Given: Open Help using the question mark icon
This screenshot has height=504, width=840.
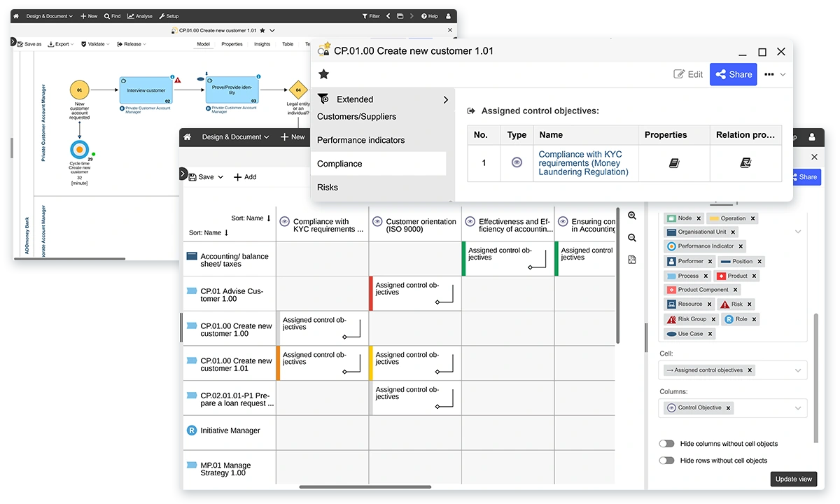Looking at the screenshot, I should 423,16.
